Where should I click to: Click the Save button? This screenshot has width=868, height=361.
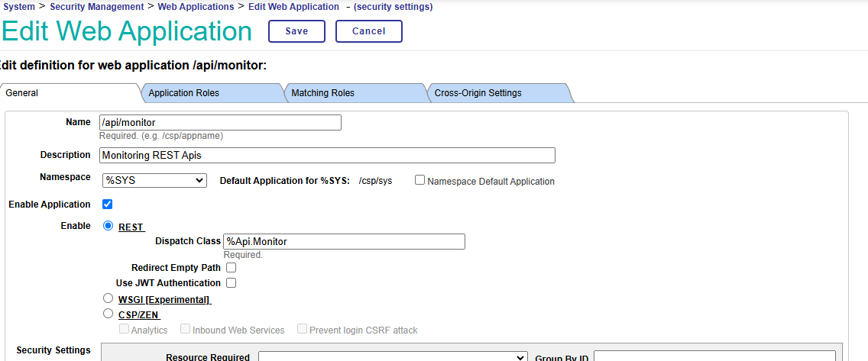[x=296, y=31]
